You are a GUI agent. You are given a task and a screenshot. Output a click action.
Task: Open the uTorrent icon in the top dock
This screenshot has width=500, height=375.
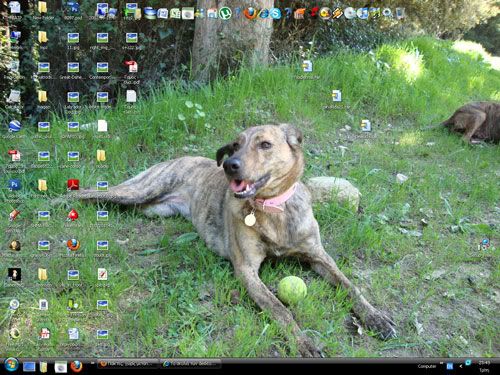tap(225, 13)
